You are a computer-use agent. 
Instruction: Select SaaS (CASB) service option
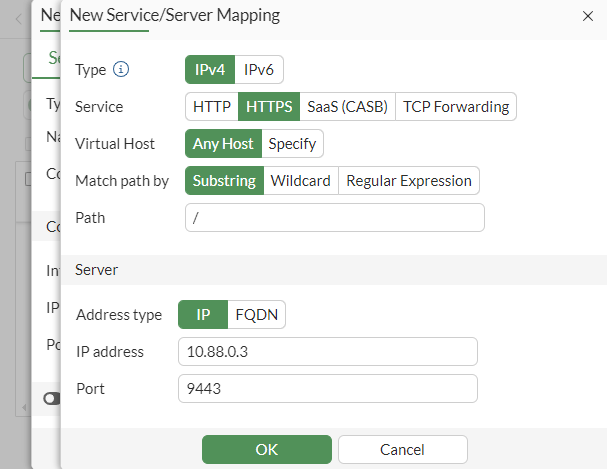(x=347, y=107)
